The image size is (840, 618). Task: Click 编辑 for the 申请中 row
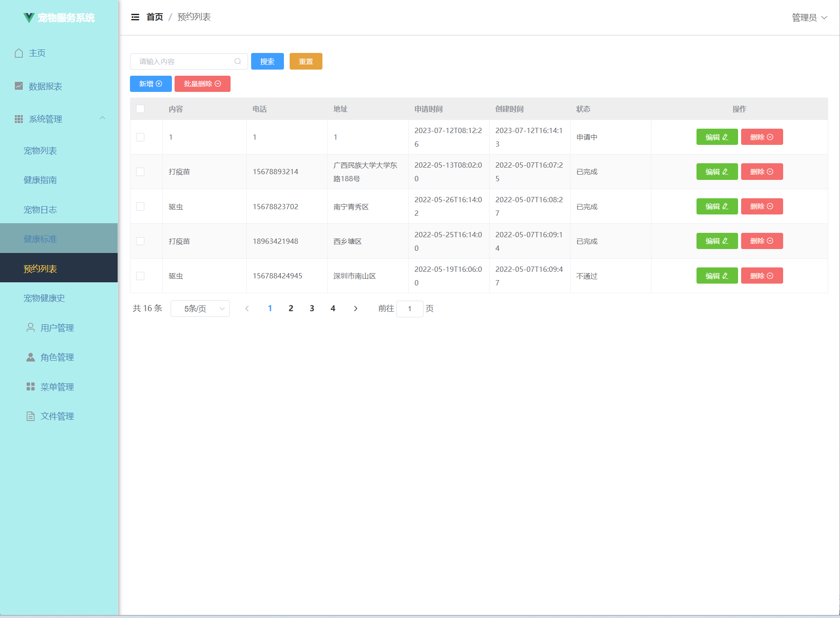[x=717, y=137]
